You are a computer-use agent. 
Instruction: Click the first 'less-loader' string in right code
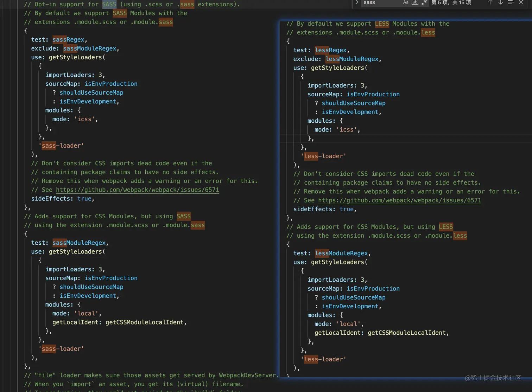[x=323, y=156]
